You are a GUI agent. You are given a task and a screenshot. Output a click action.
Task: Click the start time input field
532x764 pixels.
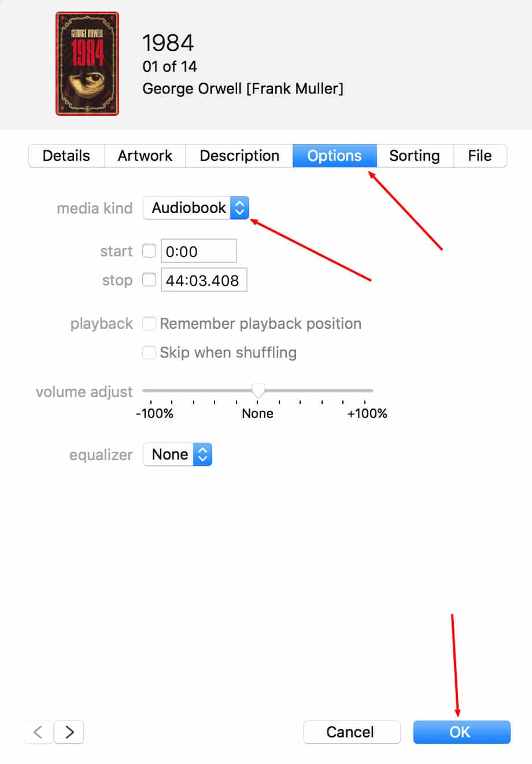pyautogui.click(x=198, y=251)
